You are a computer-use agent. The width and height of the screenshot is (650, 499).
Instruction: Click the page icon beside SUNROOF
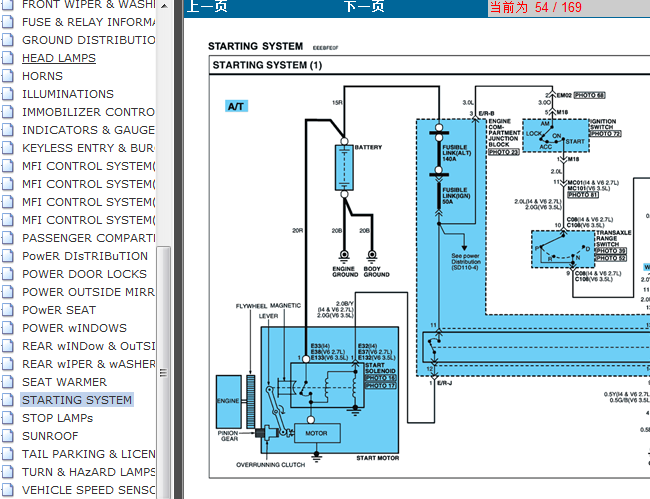click(7, 436)
